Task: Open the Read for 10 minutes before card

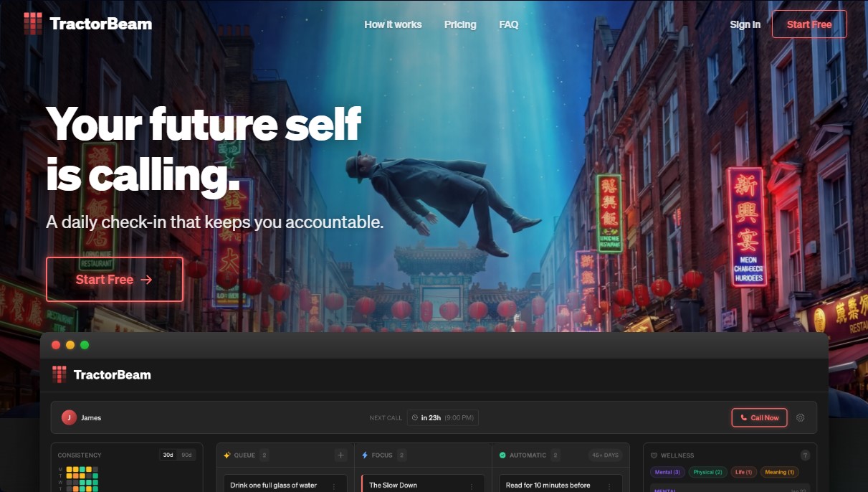Action: click(561, 484)
